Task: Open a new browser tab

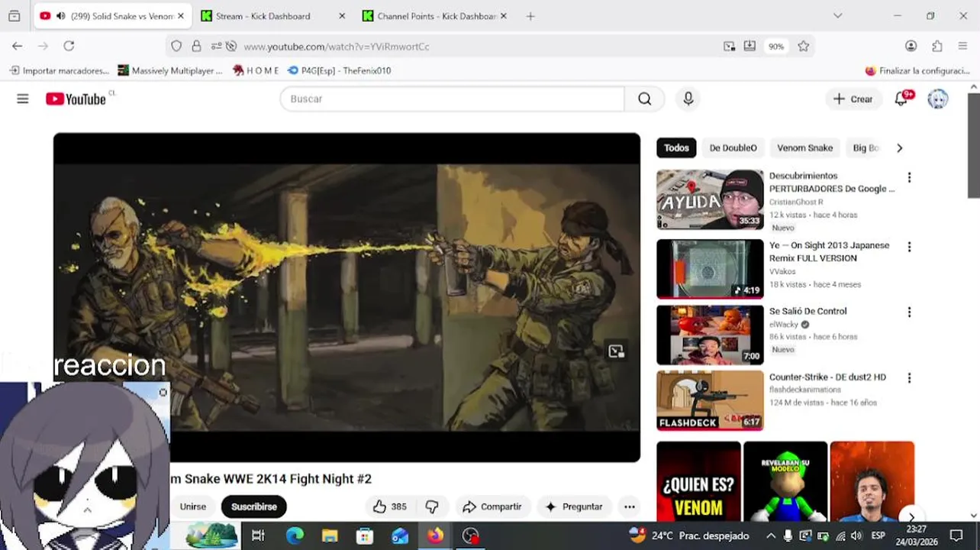Action: click(x=530, y=16)
